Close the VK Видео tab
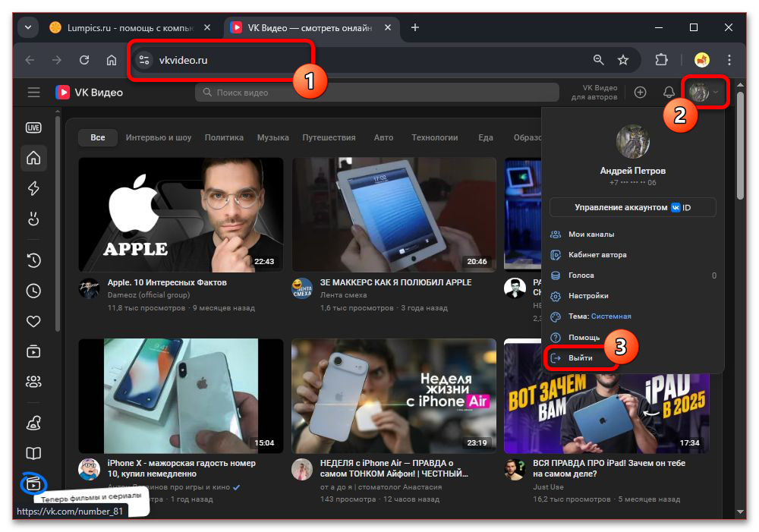The height and width of the screenshot is (532, 759). pos(388,27)
